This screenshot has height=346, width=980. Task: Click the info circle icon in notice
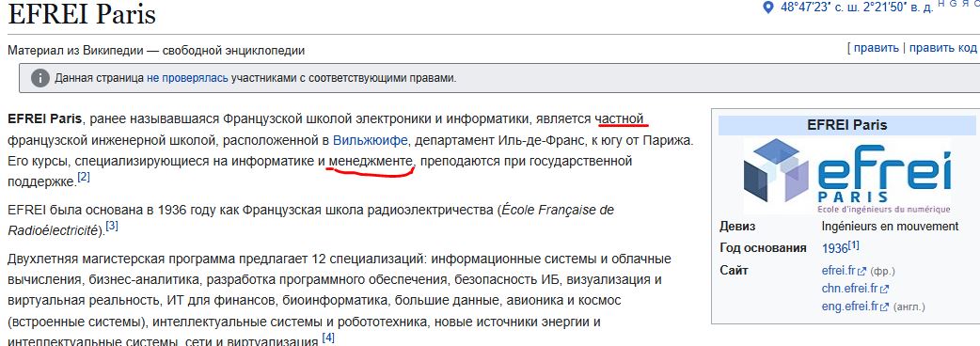(x=40, y=78)
